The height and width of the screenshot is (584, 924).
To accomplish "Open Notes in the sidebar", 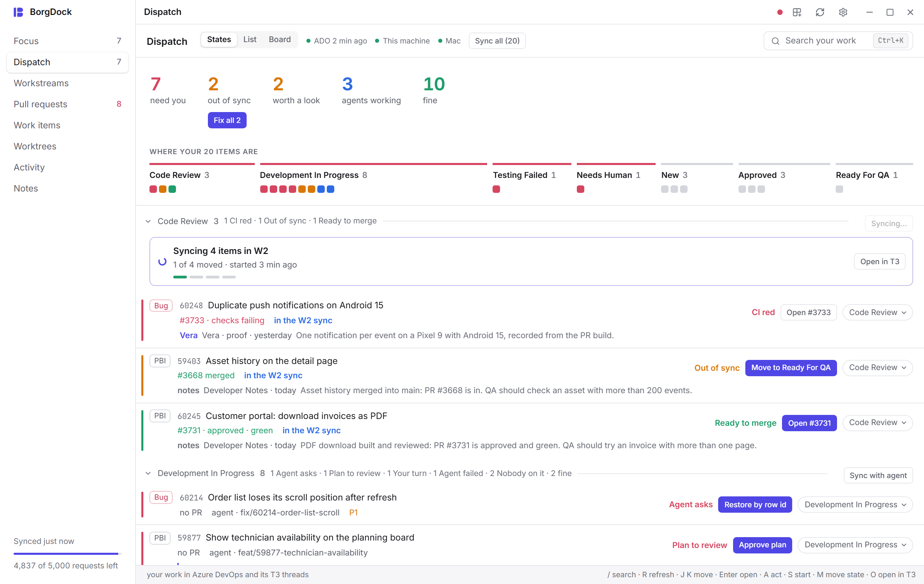I will [68, 189].
